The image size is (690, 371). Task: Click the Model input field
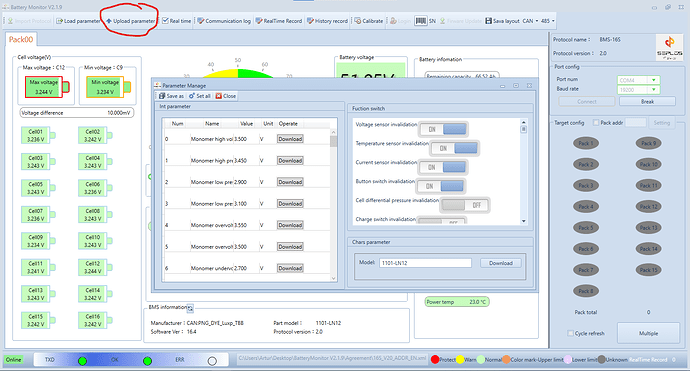click(425, 263)
